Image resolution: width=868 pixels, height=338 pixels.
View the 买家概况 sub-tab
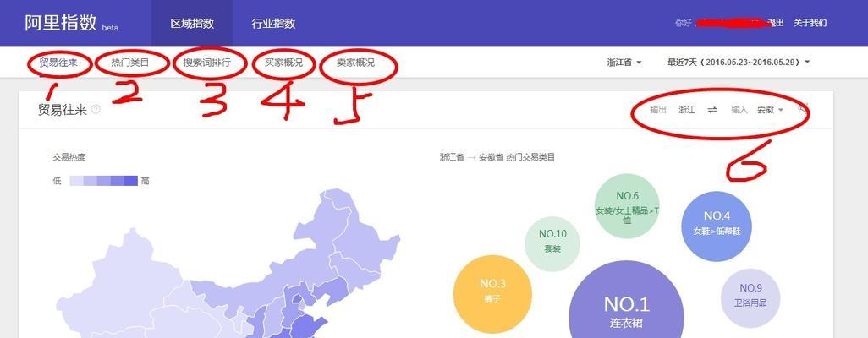[283, 63]
